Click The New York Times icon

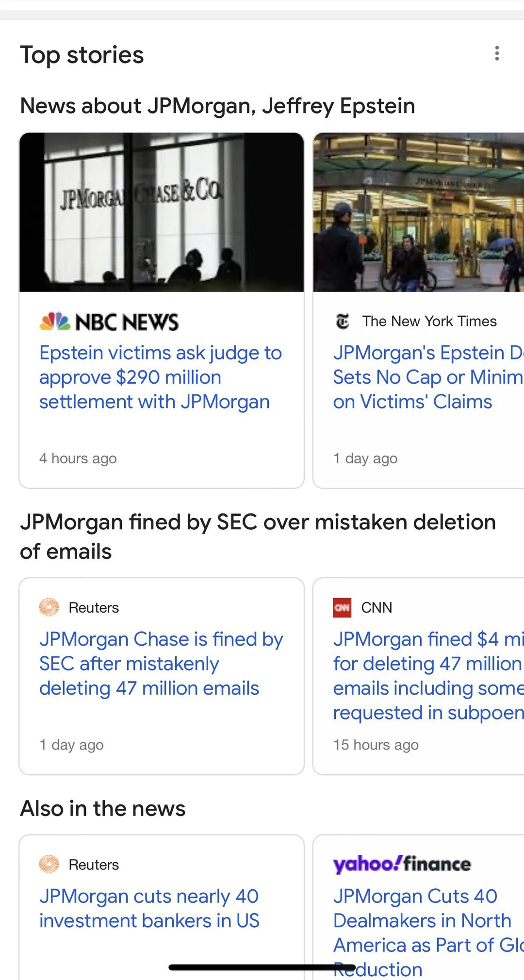(x=343, y=321)
